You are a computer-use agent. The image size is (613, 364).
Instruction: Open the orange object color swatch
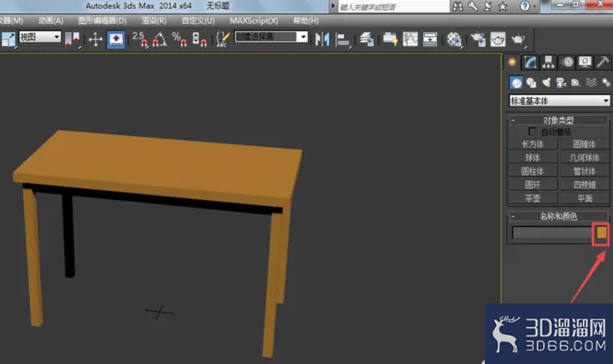click(x=601, y=232)
